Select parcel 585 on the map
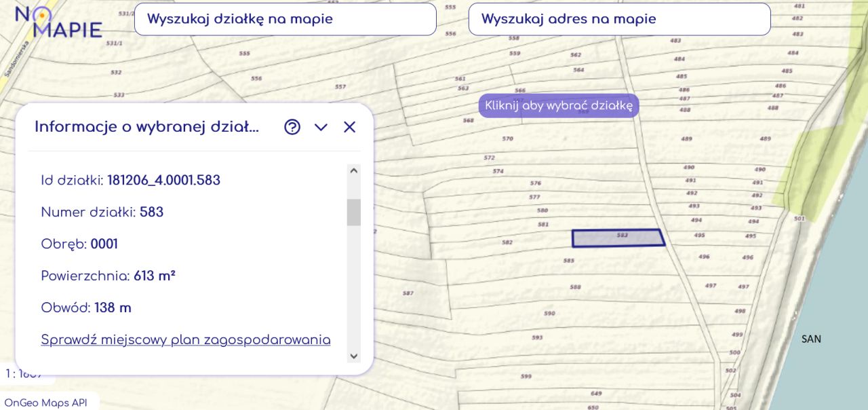The image size is (868, 410). (x=569, y=261)
